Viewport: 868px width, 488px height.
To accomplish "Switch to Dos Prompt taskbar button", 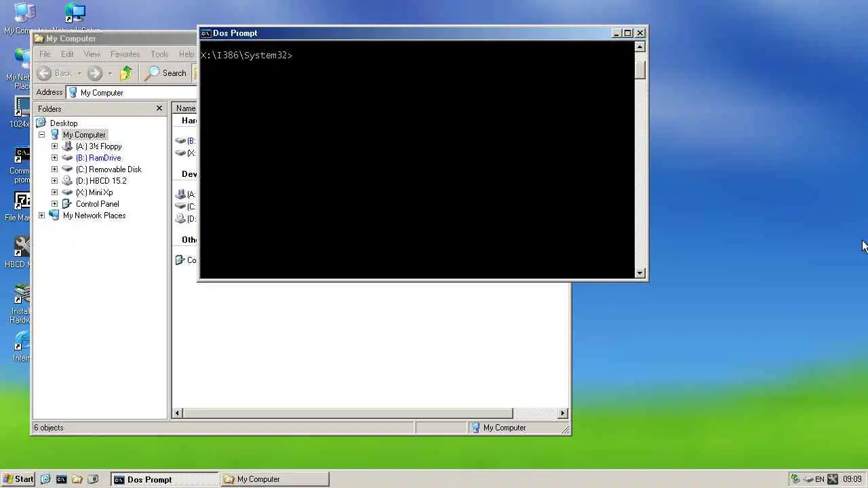I will tap(165, 479).
